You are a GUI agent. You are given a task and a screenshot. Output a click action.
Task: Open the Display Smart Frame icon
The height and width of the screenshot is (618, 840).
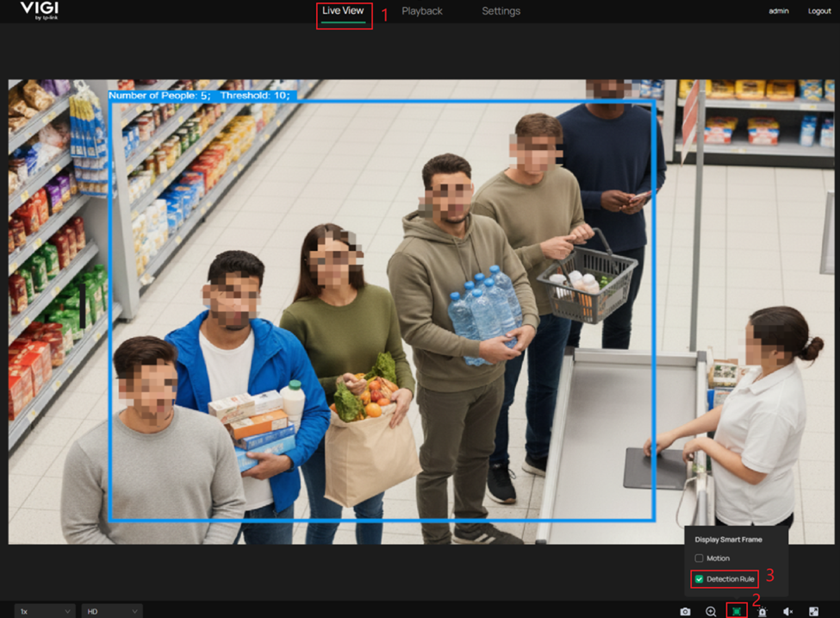[x=737, y=611]
